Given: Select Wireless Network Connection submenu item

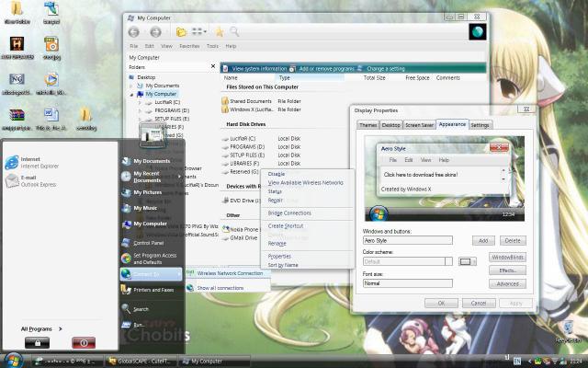Looking at the screenshot, I should pyautogui.click(x=228, y=273).
